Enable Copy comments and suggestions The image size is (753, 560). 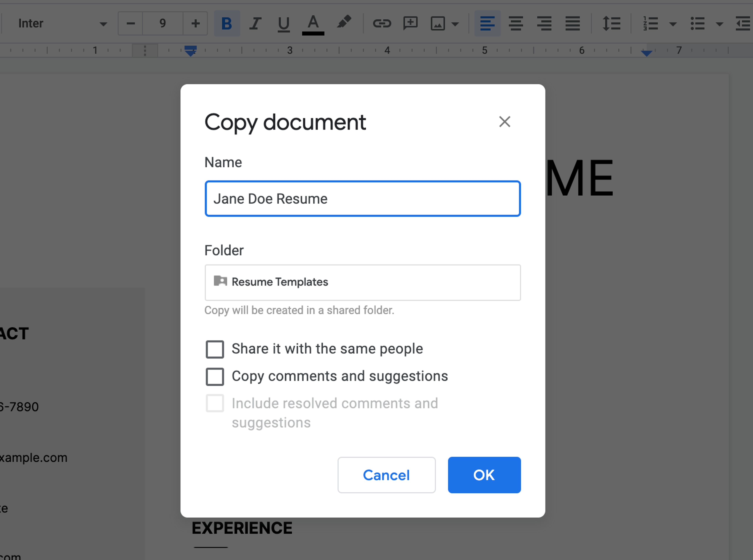(x=215, y=377)
